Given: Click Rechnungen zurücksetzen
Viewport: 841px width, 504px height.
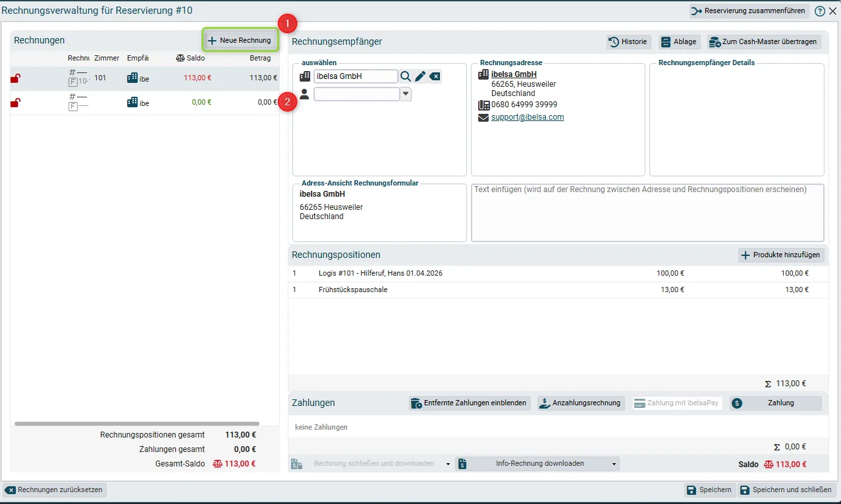Looking at the screenshot, I should click(x=55, y=490).
